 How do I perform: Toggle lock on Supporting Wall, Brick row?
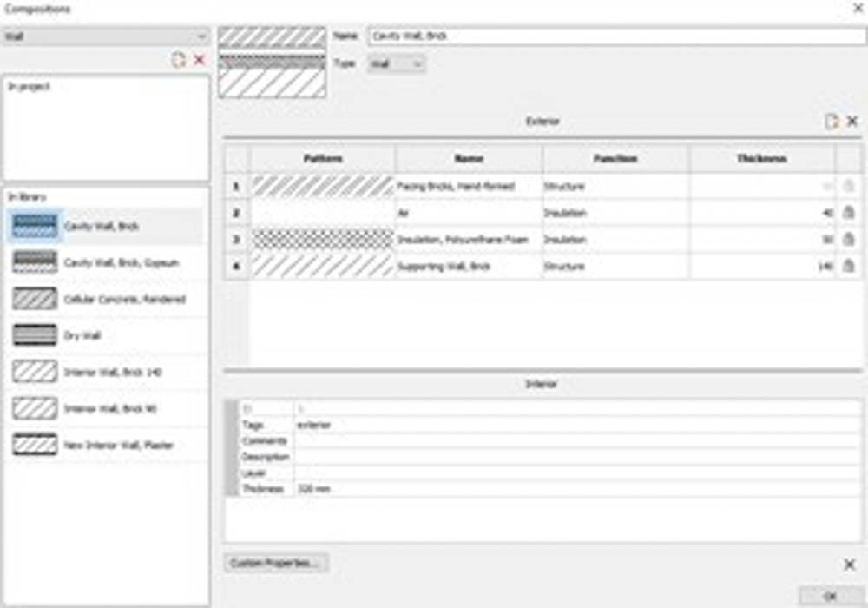[849, 267]
